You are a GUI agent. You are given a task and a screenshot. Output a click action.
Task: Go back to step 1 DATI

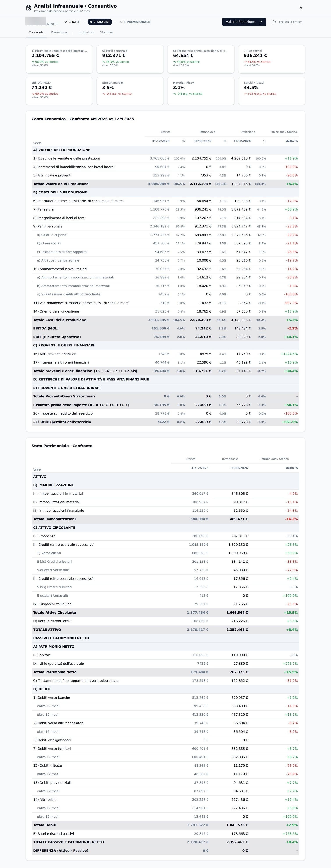click(x=72, y=22)
